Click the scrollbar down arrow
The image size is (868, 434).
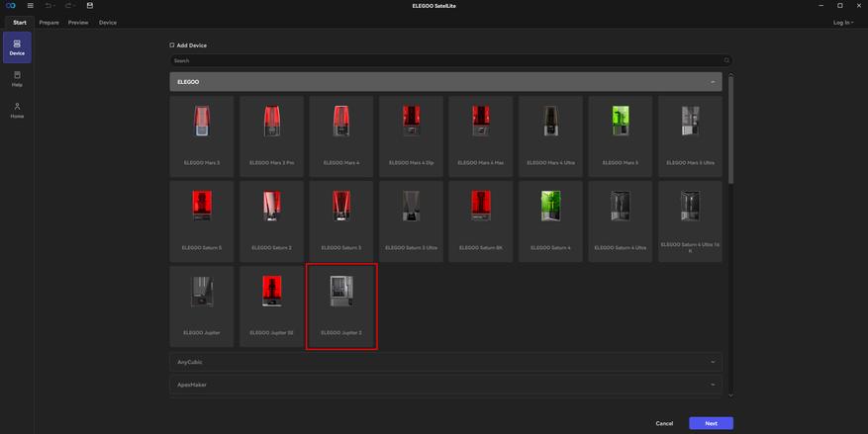[x=730, y=395]
